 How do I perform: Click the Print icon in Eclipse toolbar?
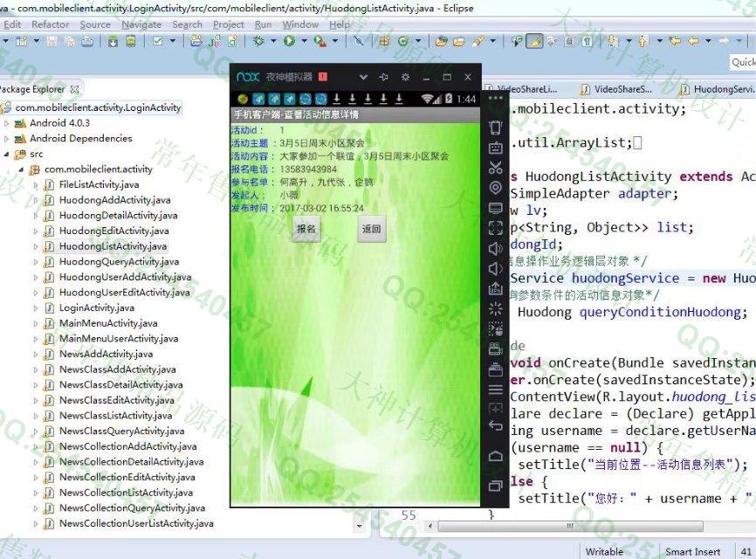[87, 41]
